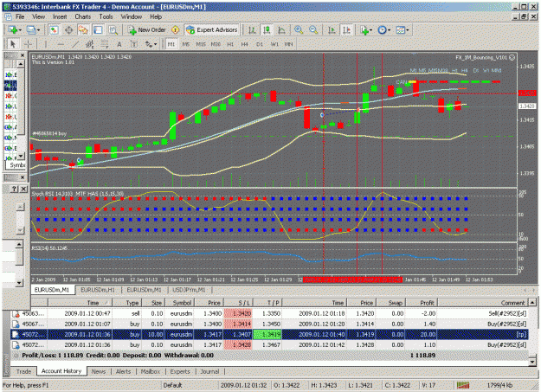The width and height of the screenshot is (541, 392).
Task: Toggle the Terminal panel icon
Action: pos(98,30)
